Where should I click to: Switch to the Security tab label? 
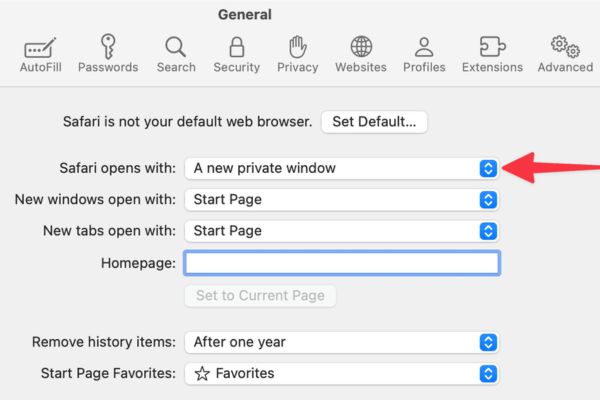coord(237,67)
